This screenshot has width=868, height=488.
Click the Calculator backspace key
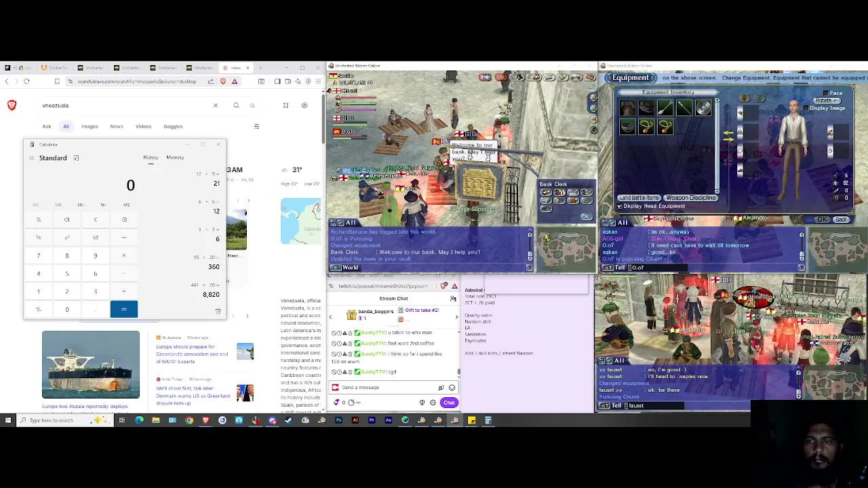(124, 220)
